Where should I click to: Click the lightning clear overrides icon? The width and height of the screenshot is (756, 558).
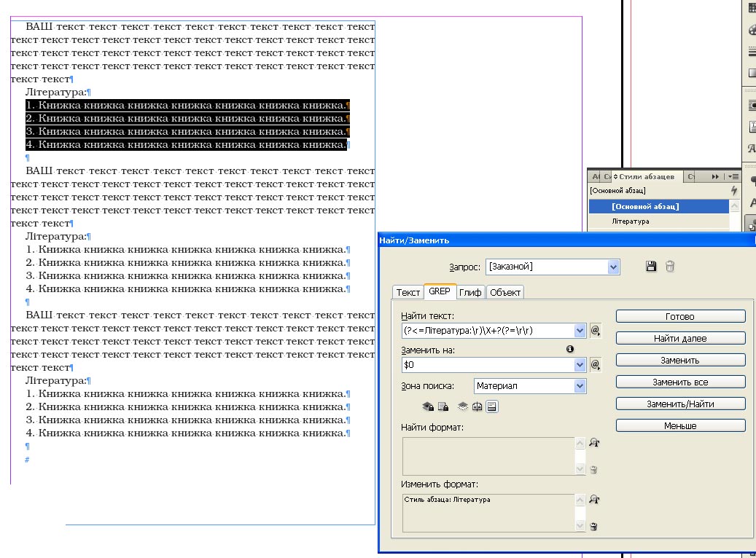tap(733, 191)
